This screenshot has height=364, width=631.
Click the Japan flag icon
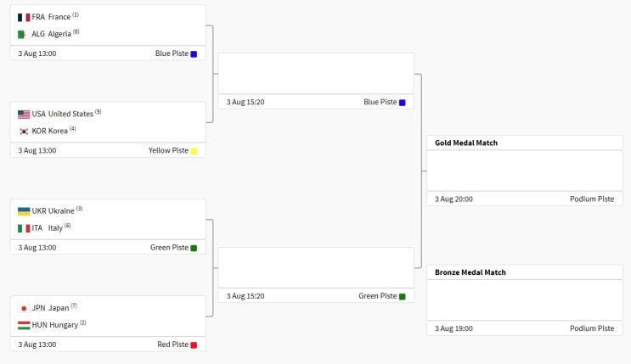coord(24,309)
